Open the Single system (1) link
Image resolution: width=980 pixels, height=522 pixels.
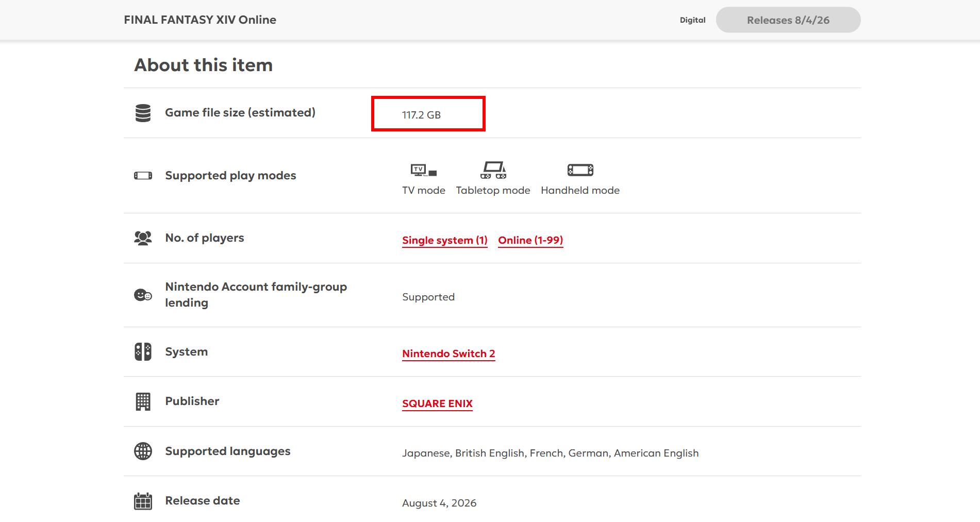click(x=445, y=240)
